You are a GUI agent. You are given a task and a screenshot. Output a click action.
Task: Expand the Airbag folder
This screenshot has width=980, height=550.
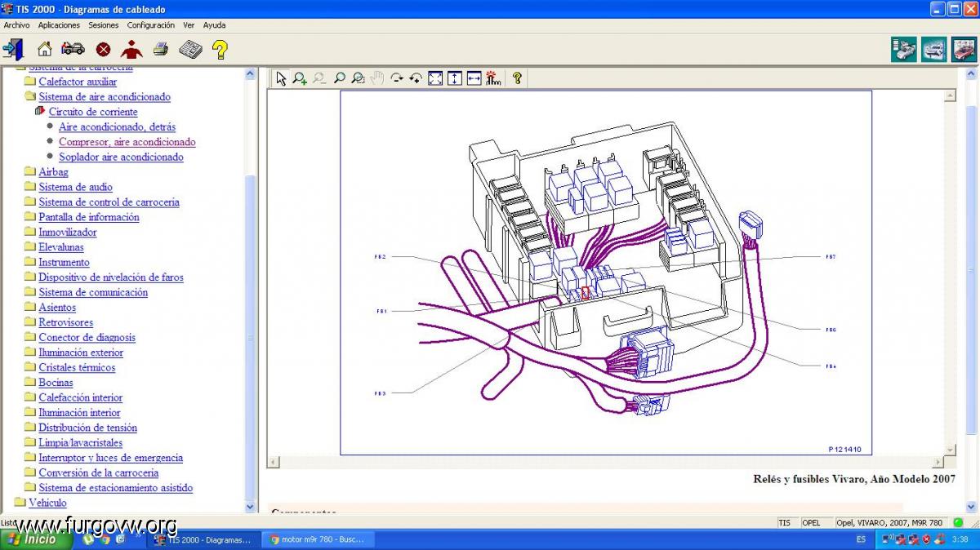[53, 172]
